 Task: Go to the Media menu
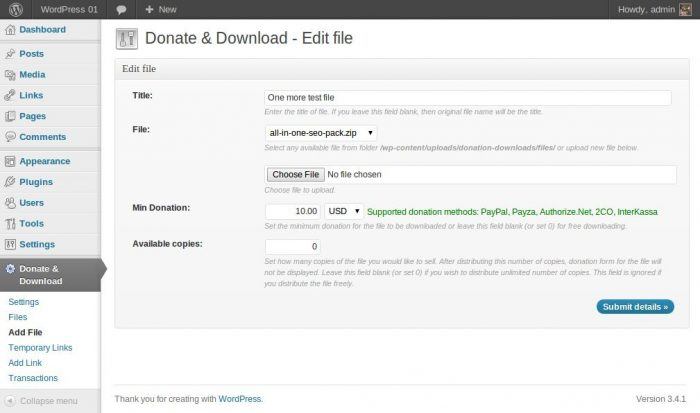tap(32, 75)
